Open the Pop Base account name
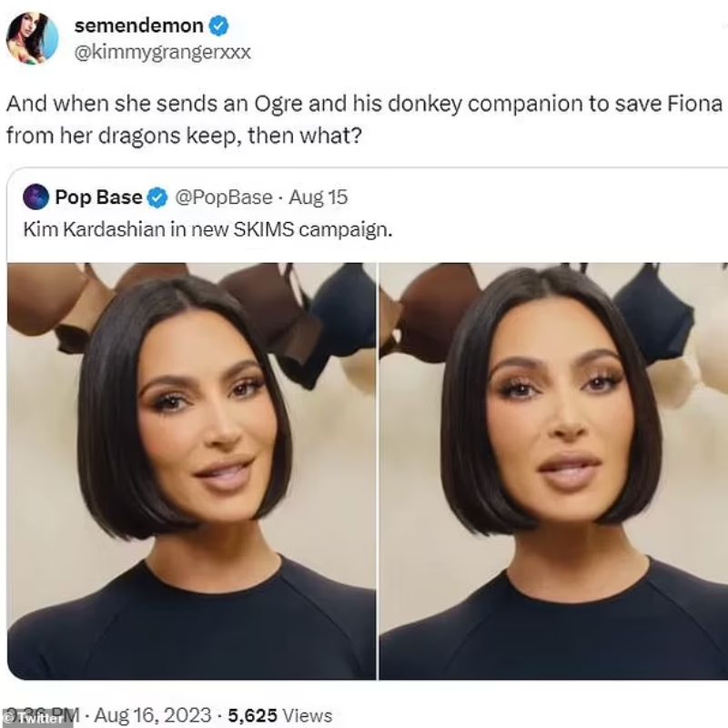The height and width of the screenshot is (728, 728). tap(98, 197)
